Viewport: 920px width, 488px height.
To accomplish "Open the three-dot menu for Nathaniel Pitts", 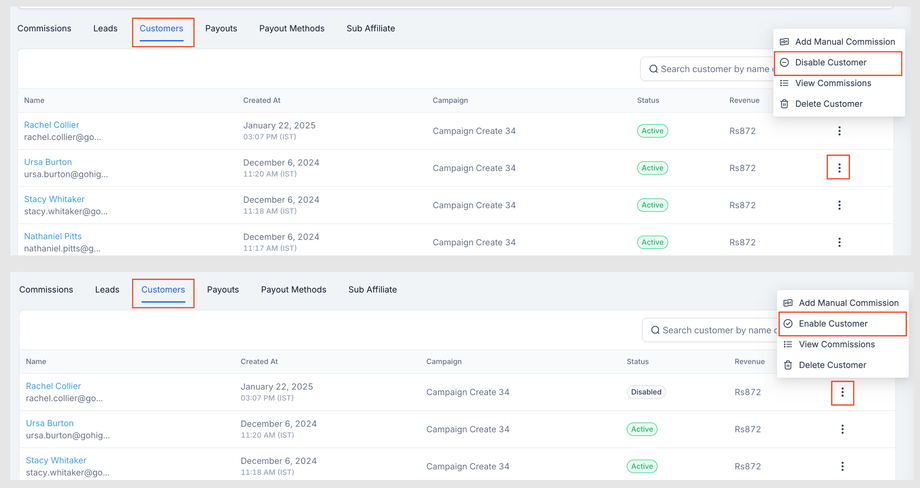I will coord(839,242).
